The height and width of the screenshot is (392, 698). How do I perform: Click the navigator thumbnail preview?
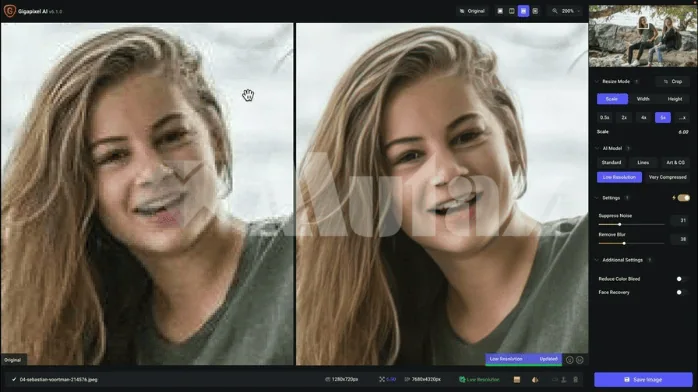coord(643,36)
